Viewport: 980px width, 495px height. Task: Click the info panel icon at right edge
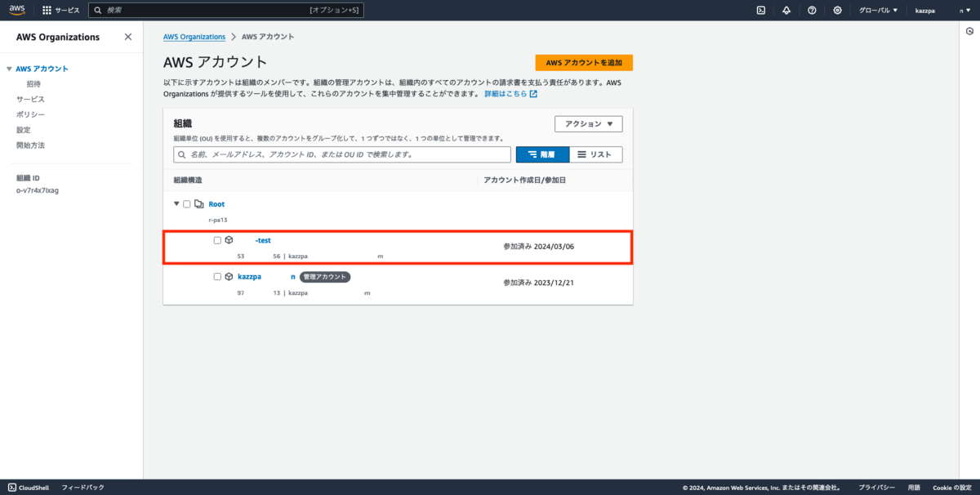(969, 31)
